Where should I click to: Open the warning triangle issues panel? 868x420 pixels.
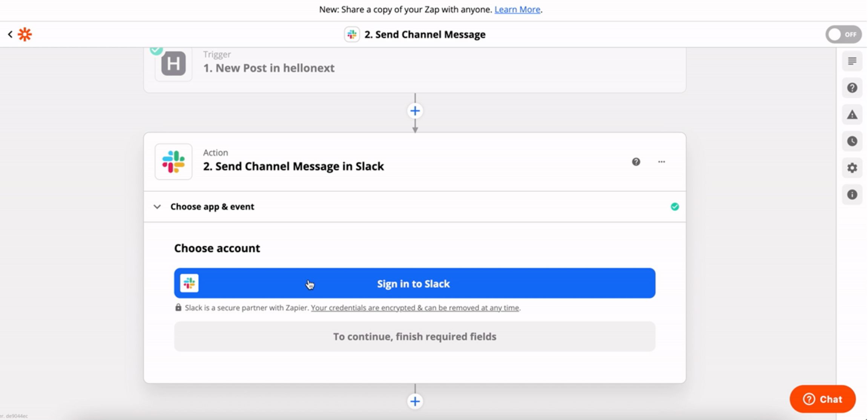tap(852, 115)
